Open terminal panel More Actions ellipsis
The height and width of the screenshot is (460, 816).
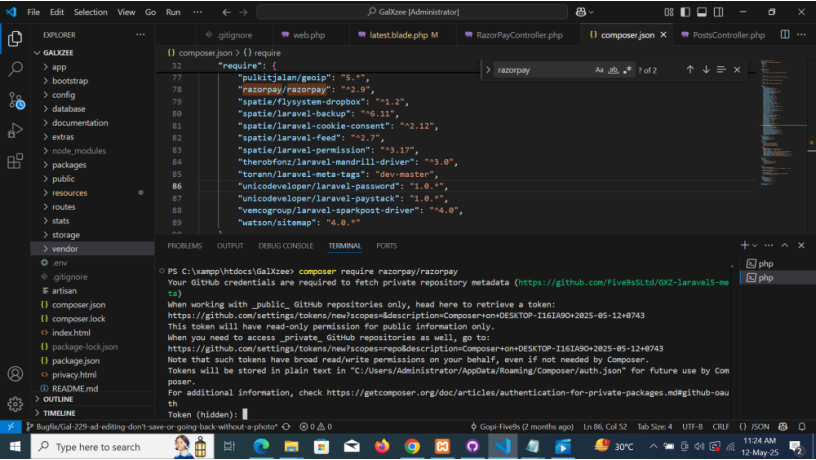[x=769, y=245]
